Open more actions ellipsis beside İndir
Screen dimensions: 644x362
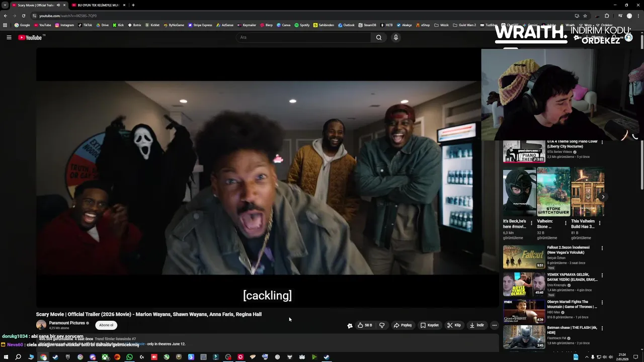click(495, 325)
